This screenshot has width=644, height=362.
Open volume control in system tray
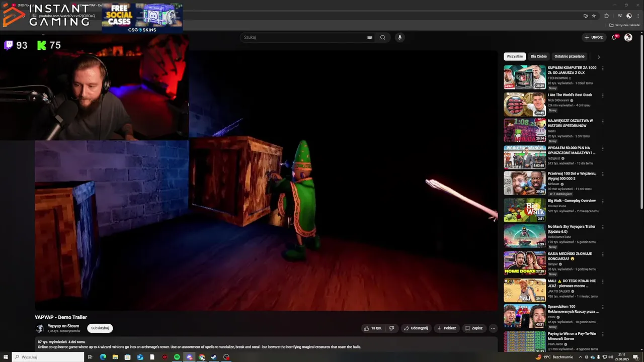(610, 357)
